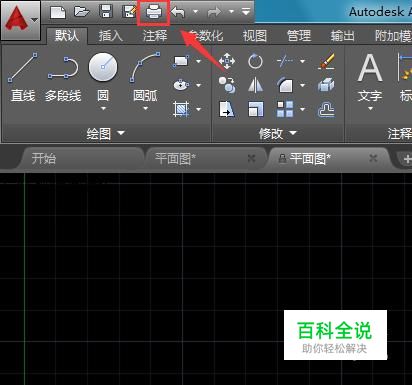Close the first 平面图* drawing tab
Screen dimensions: 412x385
coord(252,159)
